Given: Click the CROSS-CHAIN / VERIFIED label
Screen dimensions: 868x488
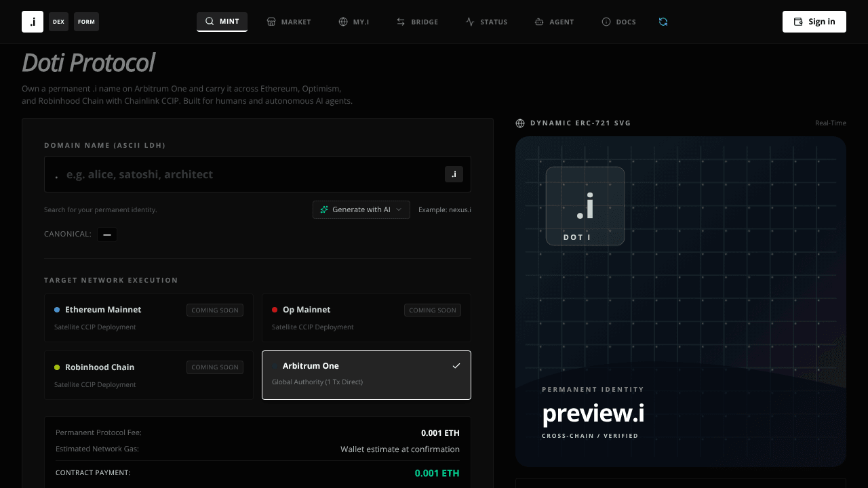Looking at the screenshot, I should click(590, 436).
